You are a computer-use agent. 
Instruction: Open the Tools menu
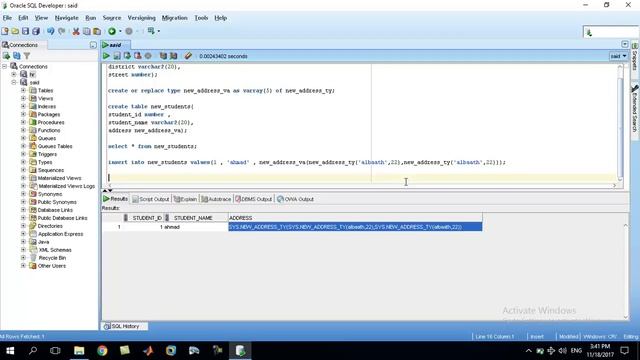(x=201, y=18)
